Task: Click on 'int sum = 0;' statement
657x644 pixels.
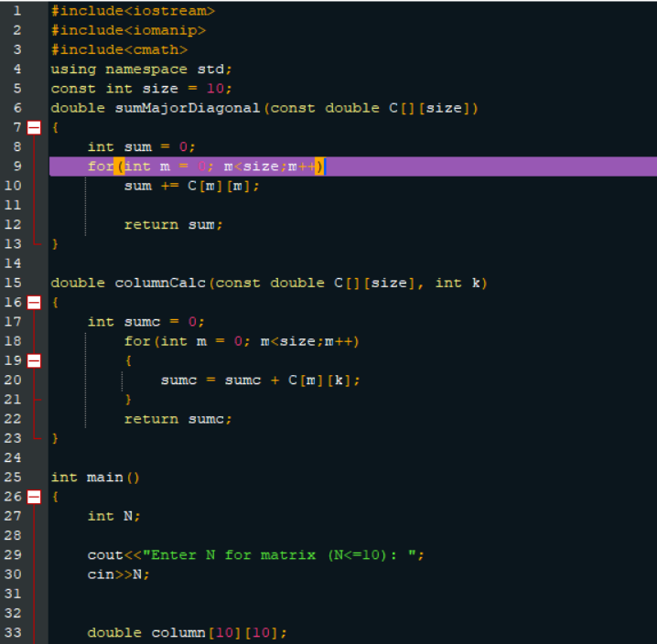Action: pyautogui.click(x=142, y=147)
